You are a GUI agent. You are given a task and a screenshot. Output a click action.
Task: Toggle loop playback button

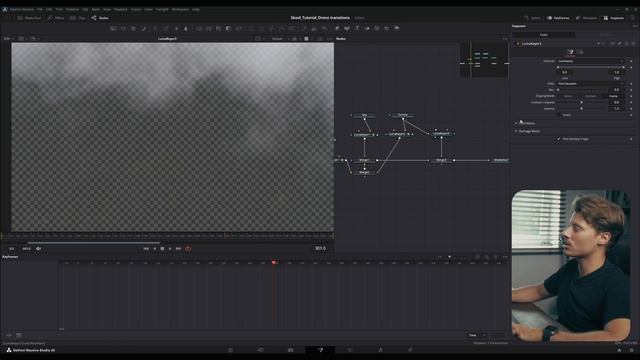point(188,249)
